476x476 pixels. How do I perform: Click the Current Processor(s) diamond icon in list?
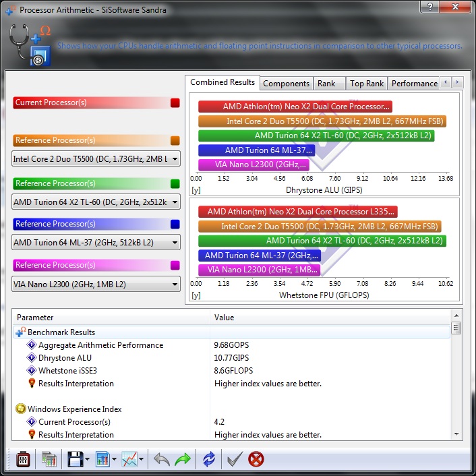31,421
